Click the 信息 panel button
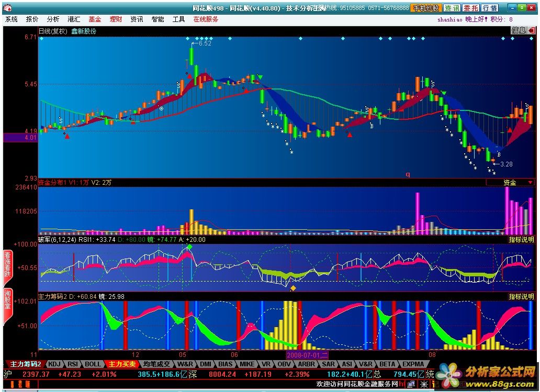540x392 pixels. (x=519, y=30)
